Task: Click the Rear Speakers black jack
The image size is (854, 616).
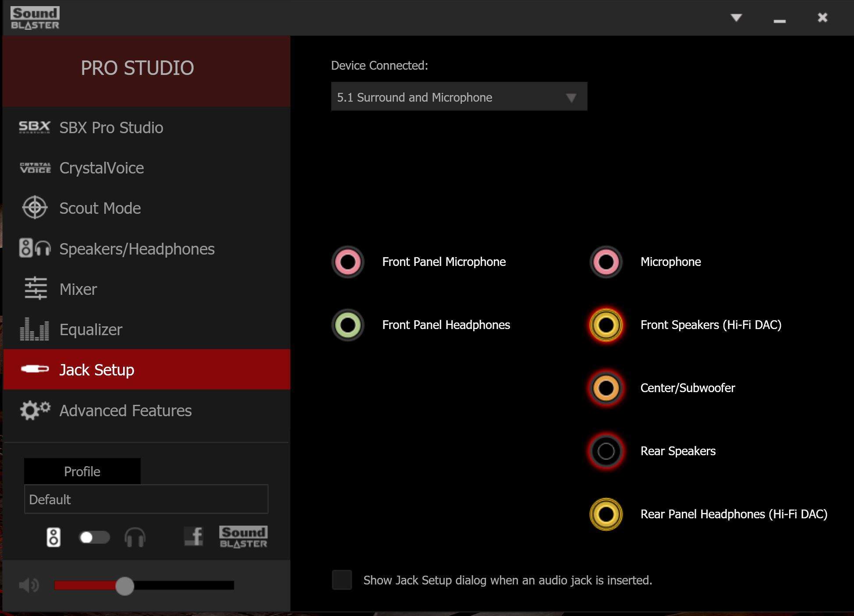Action: pyautogui.click(x=606, y=451)
